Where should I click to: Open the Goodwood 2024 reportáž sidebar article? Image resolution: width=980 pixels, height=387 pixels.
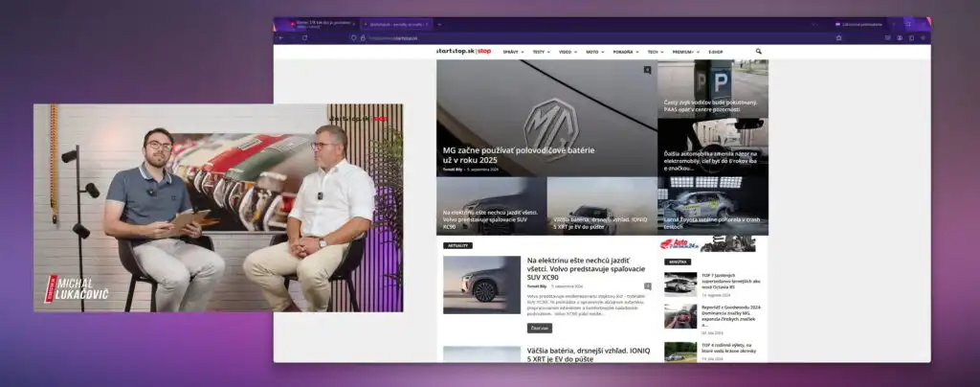[x=730, y=316]
